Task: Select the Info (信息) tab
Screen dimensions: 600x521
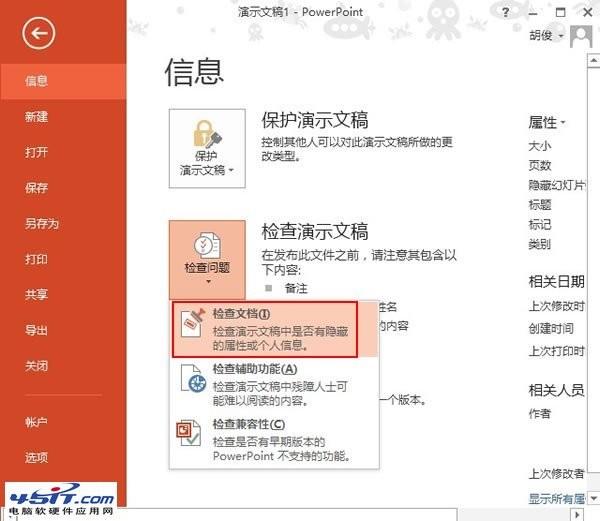Action: [63, 81]
